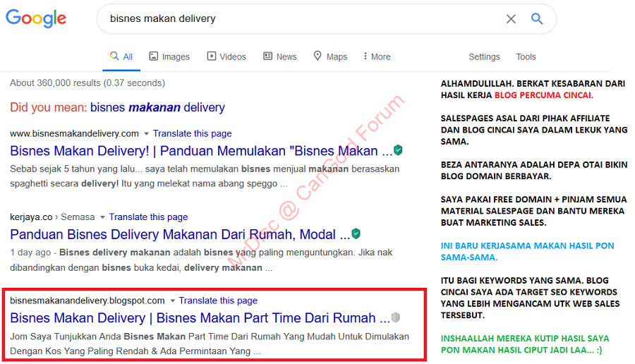The width and height of the screenshot is (635, 364).
Task: Click the Videos tab play icon
Action: [x=212, y=56]
